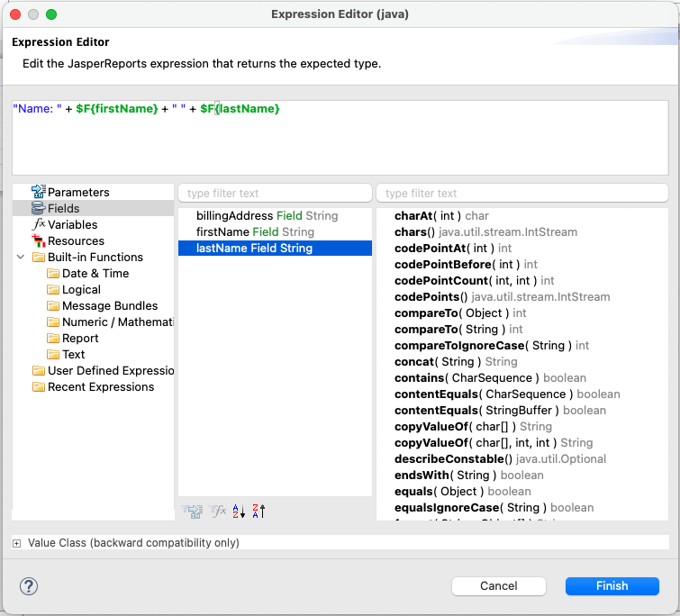Click the Variables fx icon
This screenshot has width=680, height=616.
(38, 224)
